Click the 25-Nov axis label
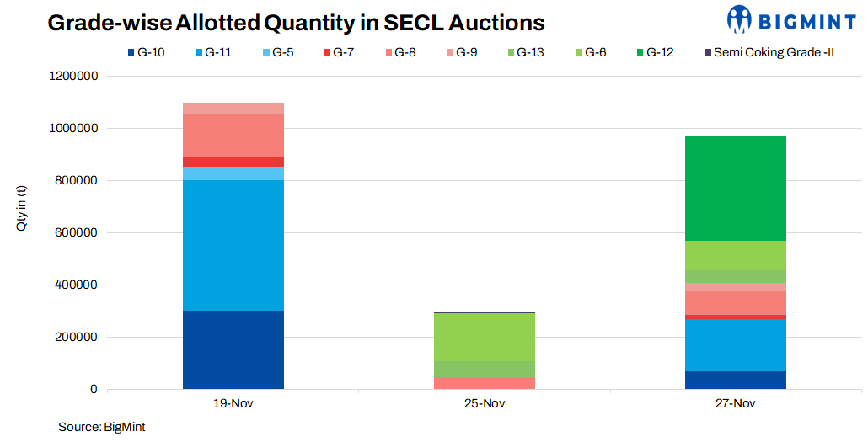868x442 pixels. (485, 404)
